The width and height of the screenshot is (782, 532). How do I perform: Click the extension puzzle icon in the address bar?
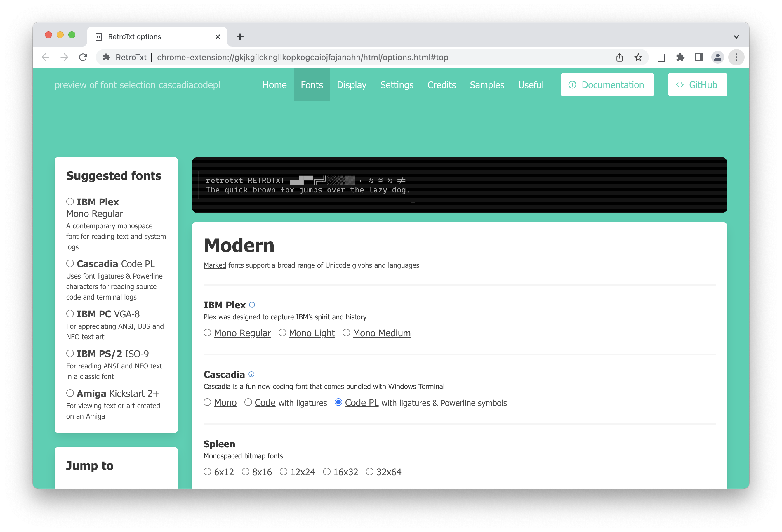click(x=106, y=57)
